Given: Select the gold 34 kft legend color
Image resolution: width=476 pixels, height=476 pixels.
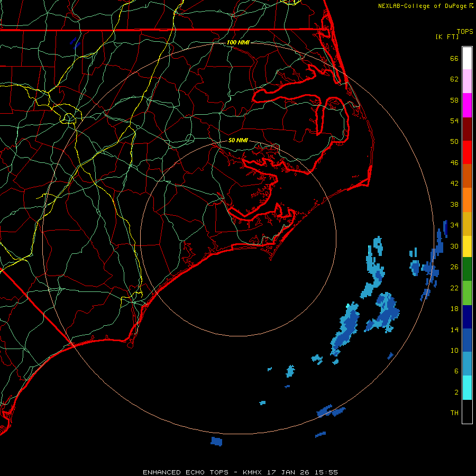Looking at the screenshot, I should [x=467, y=224].
